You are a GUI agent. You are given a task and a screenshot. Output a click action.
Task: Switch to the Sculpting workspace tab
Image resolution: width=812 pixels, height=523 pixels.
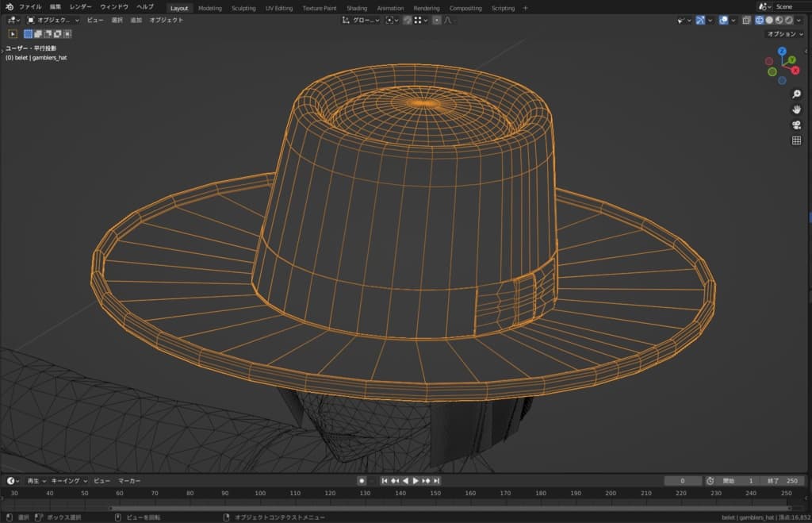[243, 8]
